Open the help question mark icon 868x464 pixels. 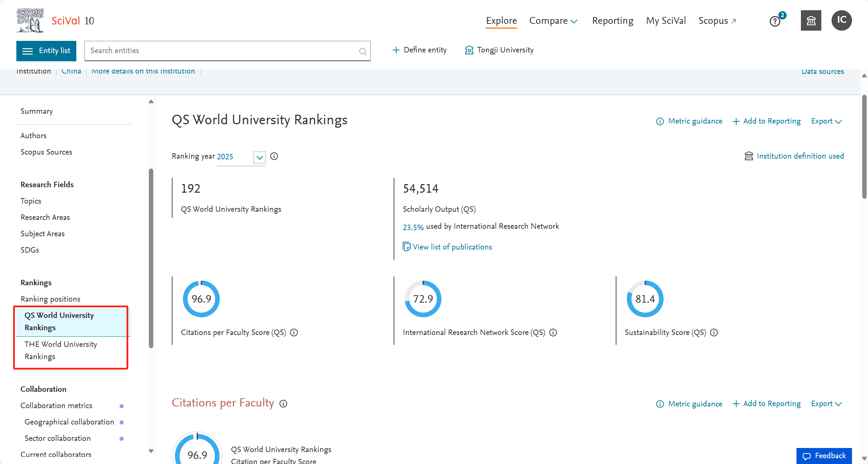pos(775,21)
